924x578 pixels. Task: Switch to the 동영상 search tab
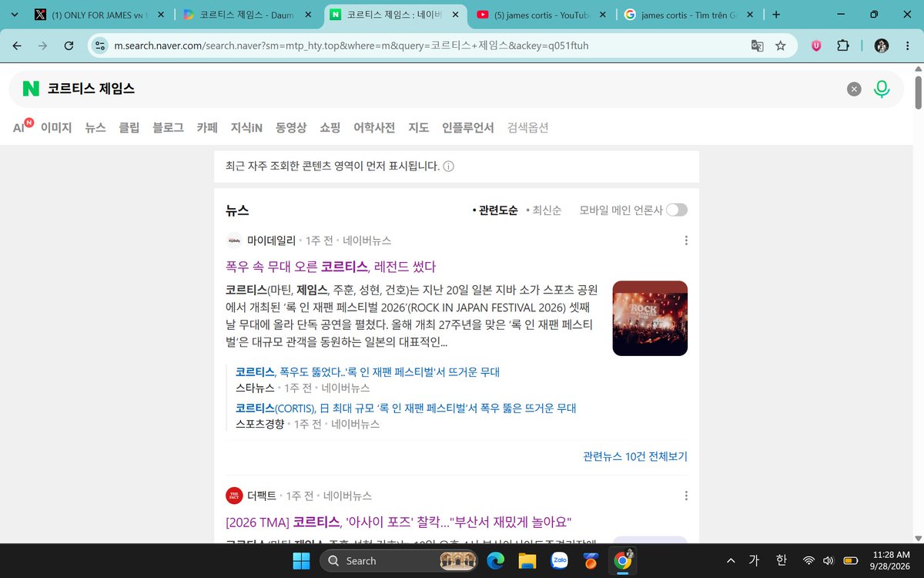click(291, 128)
